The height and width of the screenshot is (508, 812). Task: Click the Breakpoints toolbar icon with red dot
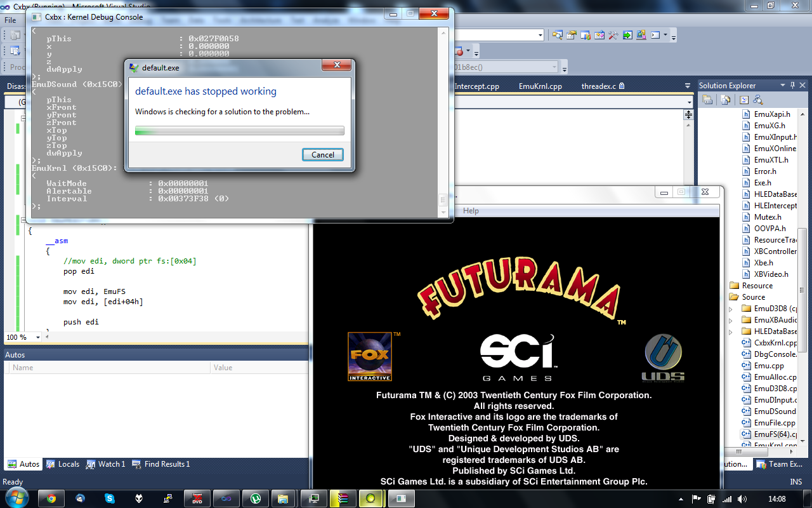[x=459, y=51]
